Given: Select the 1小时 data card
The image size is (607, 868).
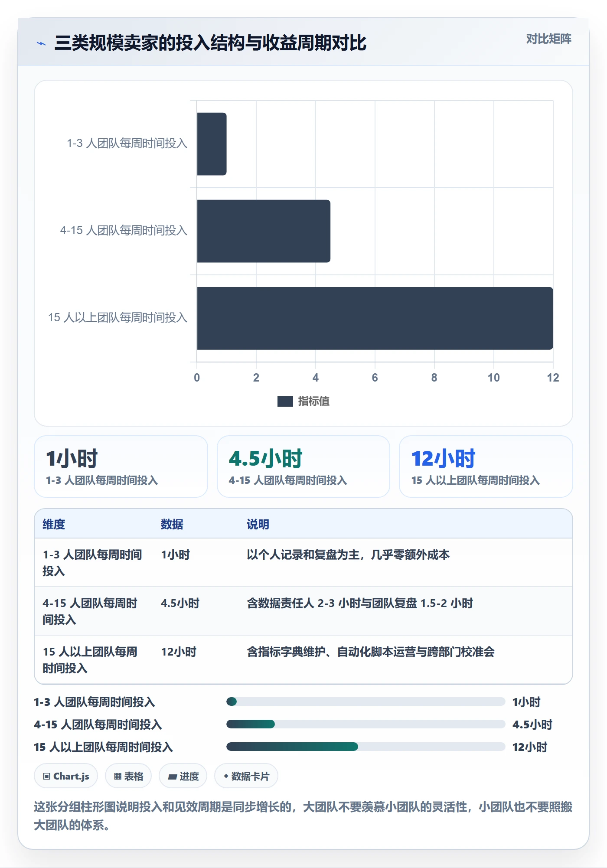Looking at the screenshot, I should pos(121,467).
